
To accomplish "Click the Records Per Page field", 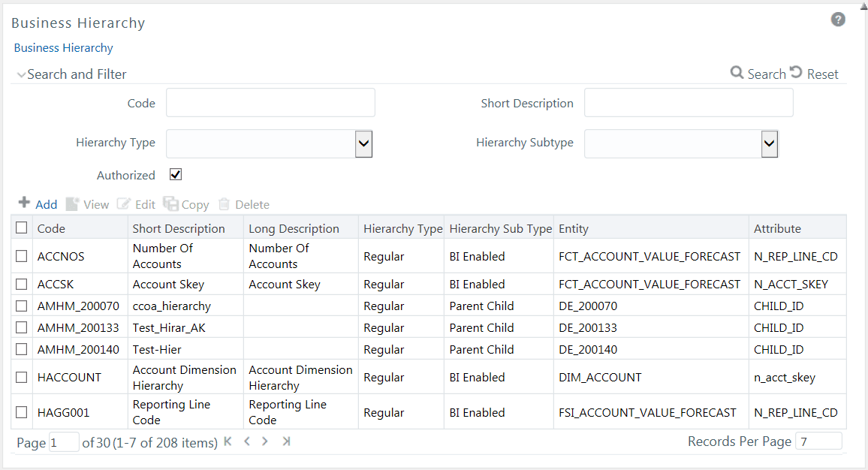I will (818, 441).
